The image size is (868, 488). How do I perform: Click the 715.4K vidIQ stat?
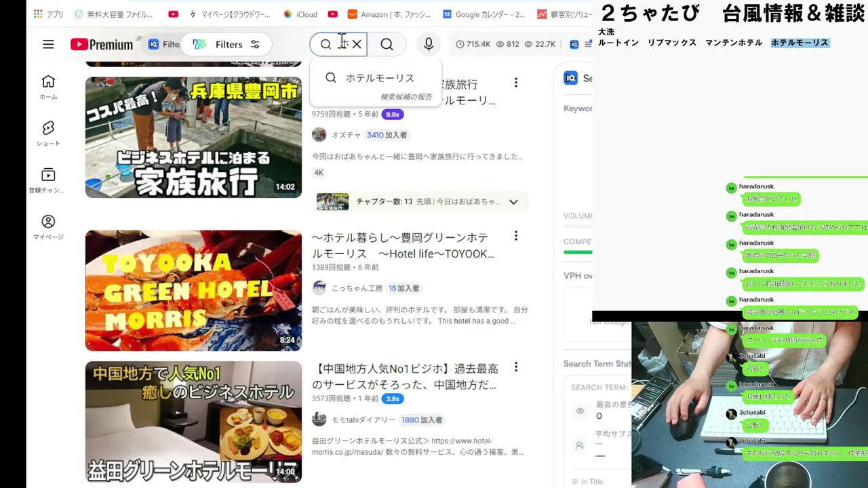(x=473, y=44)
